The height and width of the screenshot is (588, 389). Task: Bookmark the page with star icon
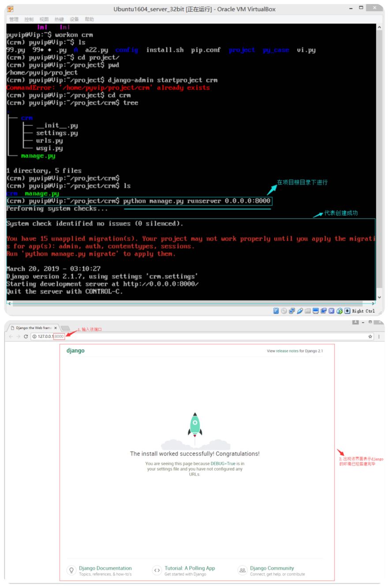370,337
